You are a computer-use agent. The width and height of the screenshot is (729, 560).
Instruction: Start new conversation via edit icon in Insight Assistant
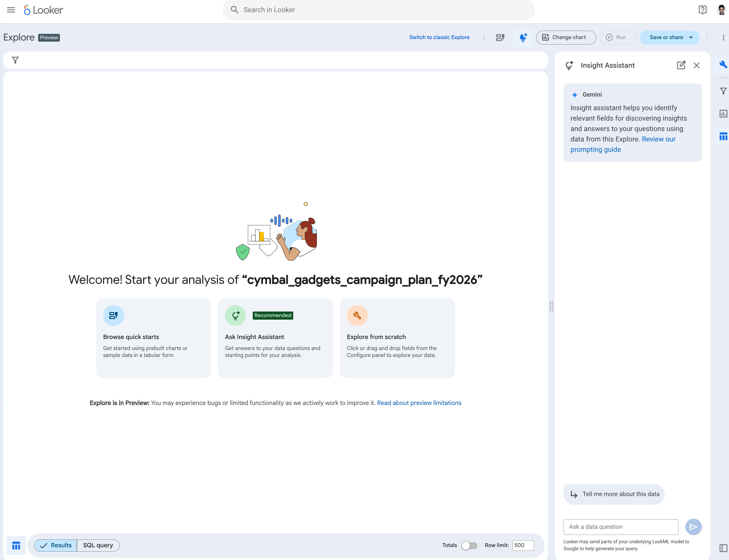(x=681, y=65)
